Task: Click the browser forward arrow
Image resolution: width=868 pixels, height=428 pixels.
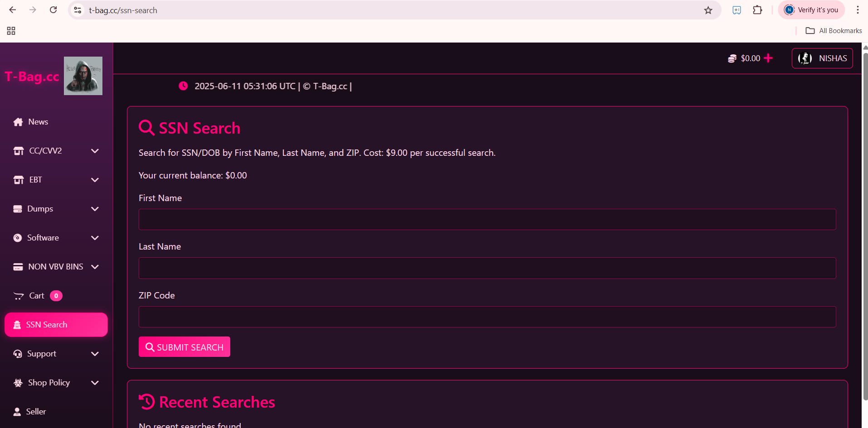Action: click(33, 10)
